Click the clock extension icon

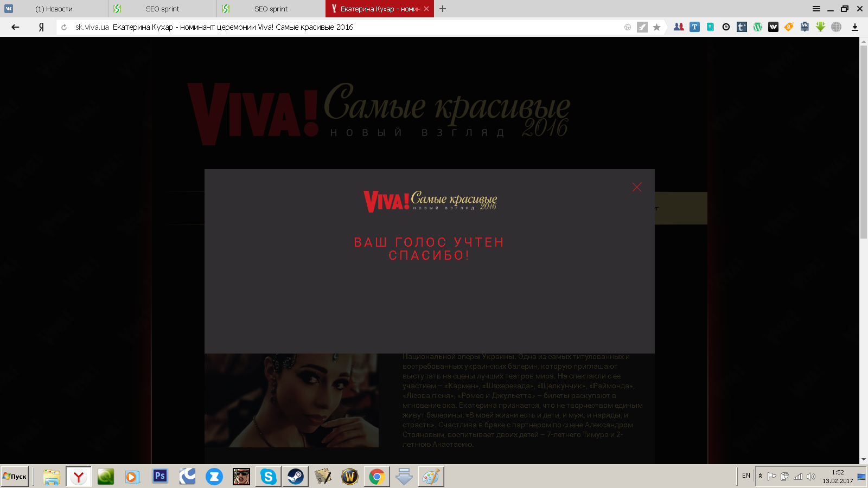coord(726,27)
